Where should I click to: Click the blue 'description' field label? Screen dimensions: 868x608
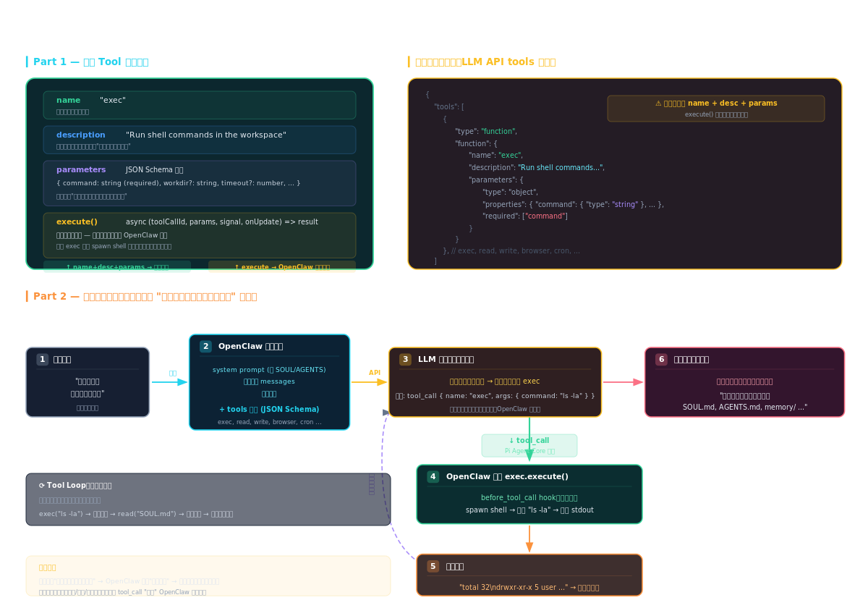(x=80, y=135)
